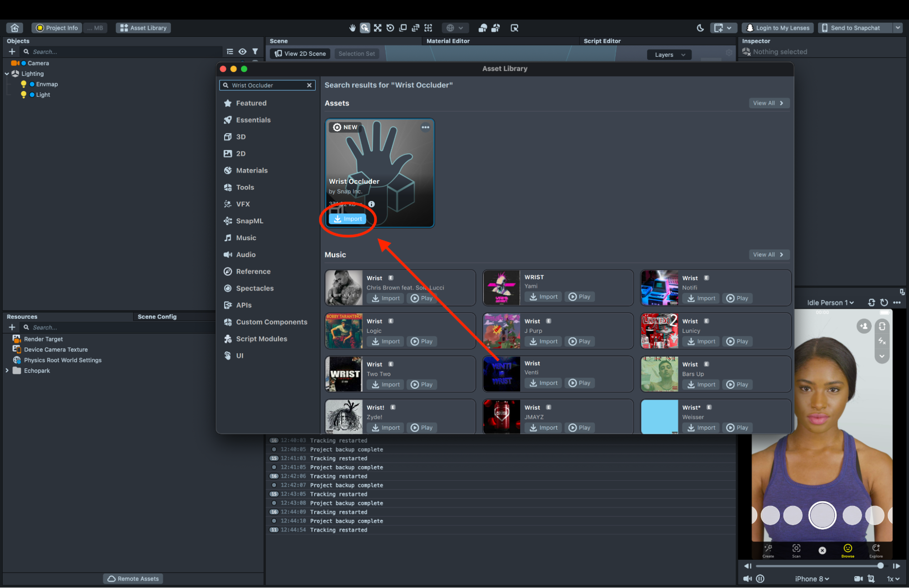Viewport: 909px width, 588px height.
Task: Click the Objects panel filter icon
Action: (x=255, y=51)
